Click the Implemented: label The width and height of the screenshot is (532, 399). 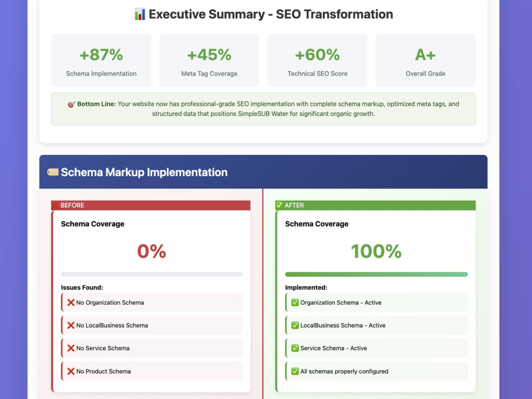pos(306,287)
